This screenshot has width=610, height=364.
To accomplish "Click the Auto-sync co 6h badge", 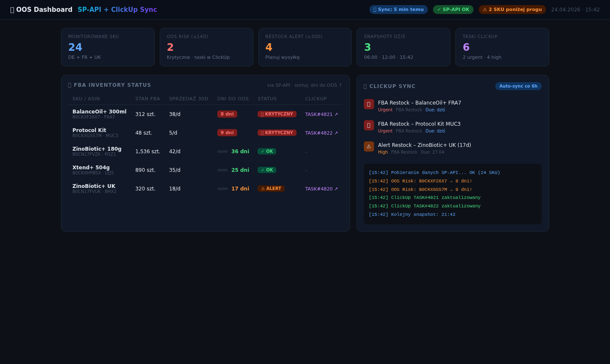I will 518,86.
